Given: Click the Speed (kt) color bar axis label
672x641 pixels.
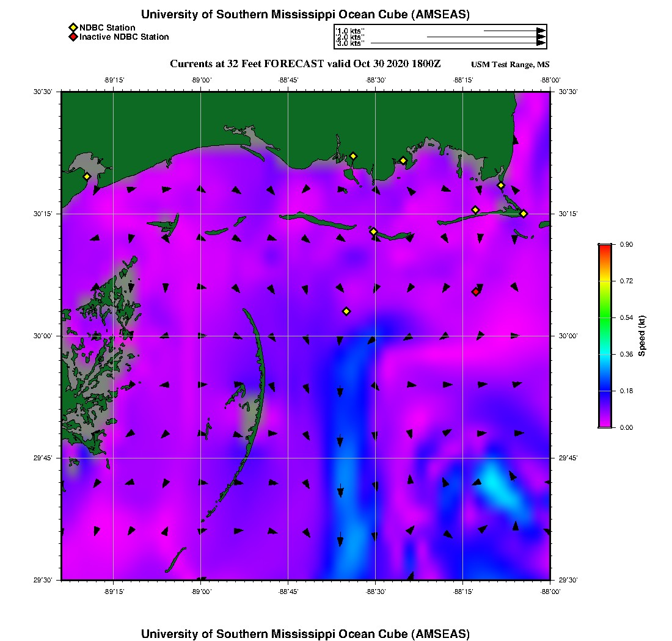Looking at the screenshot, I should click(x=642, y=336).
